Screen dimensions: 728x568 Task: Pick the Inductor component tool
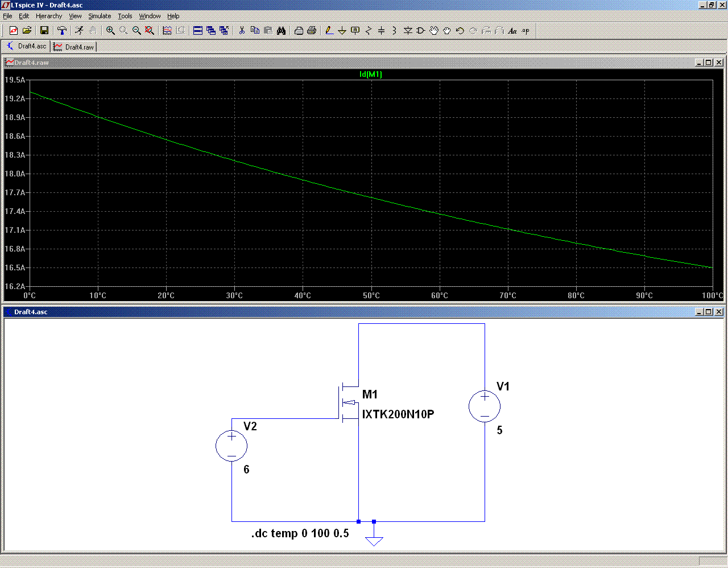(x=394, y=31)
